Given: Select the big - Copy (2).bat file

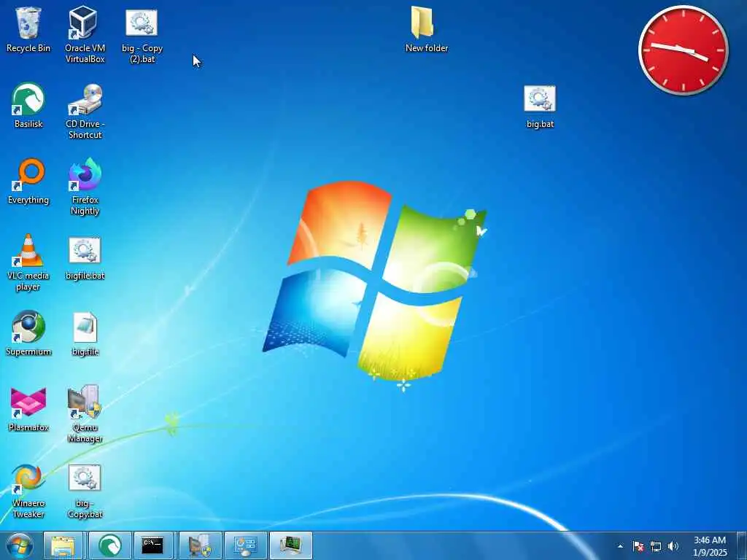Looking at the screenshot, I should coord(142,35).
